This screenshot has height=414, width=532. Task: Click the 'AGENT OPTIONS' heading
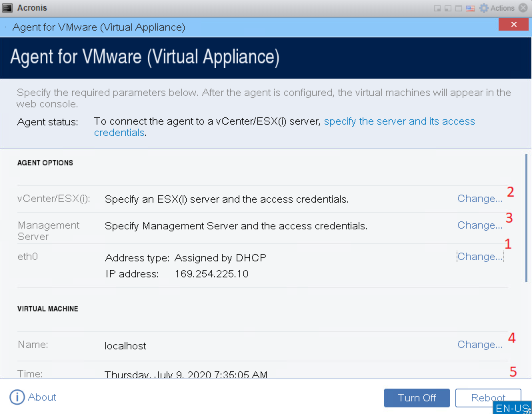[x=45, y=163]
